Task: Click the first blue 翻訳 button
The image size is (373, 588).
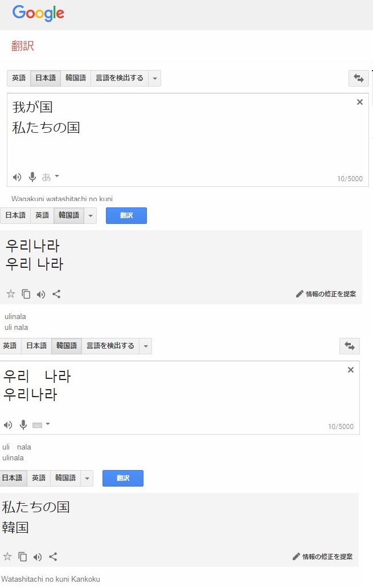Action: (x=126, y=215)
